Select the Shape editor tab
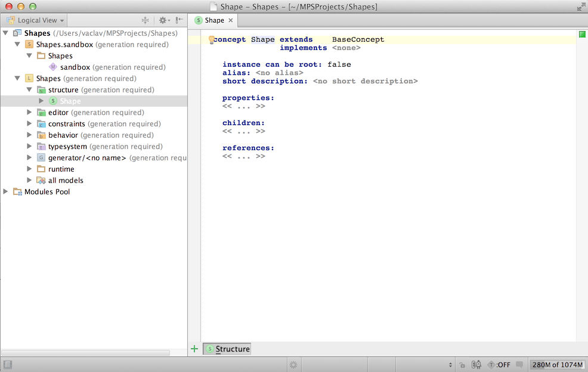 click(213, 20)
